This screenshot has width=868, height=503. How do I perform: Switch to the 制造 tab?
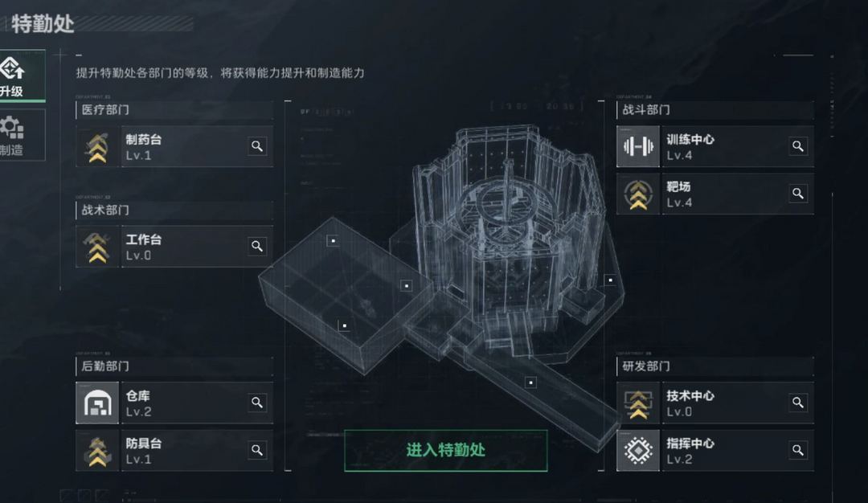23,135
